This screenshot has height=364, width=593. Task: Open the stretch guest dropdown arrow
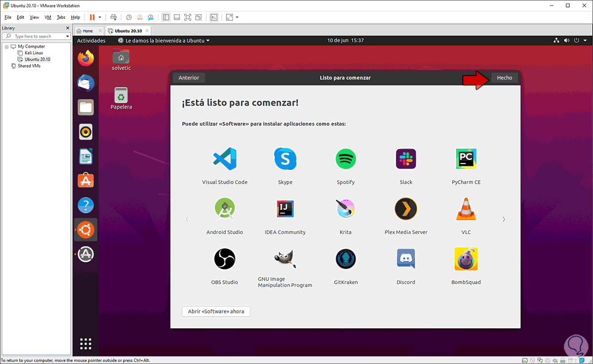coord(237,17)
